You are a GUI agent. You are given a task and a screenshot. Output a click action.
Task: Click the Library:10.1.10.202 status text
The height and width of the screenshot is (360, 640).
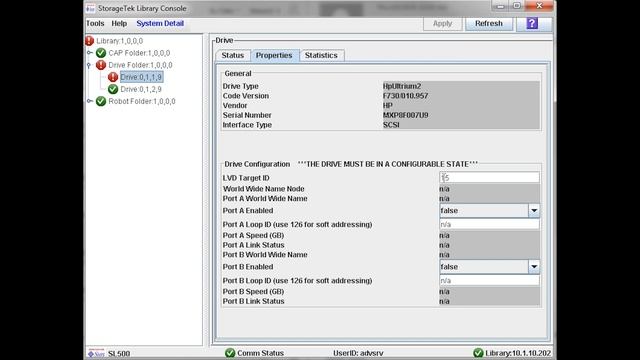[x=518, y=353]
